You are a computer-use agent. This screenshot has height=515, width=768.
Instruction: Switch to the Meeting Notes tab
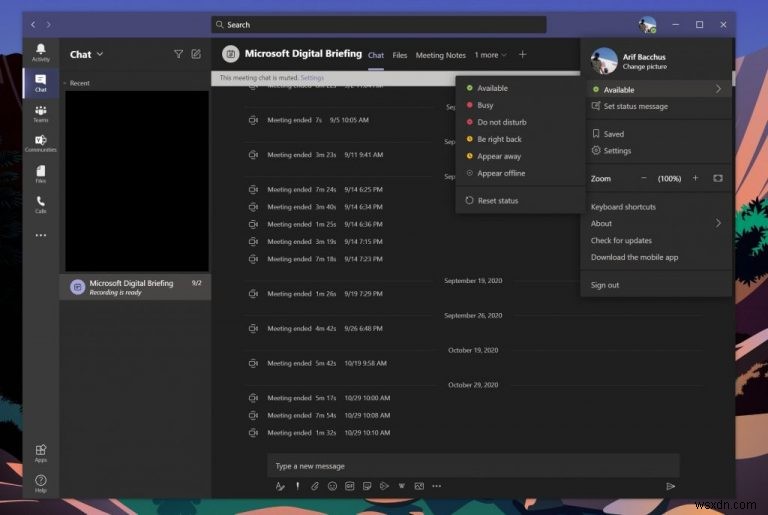click(x=440, y=55)
